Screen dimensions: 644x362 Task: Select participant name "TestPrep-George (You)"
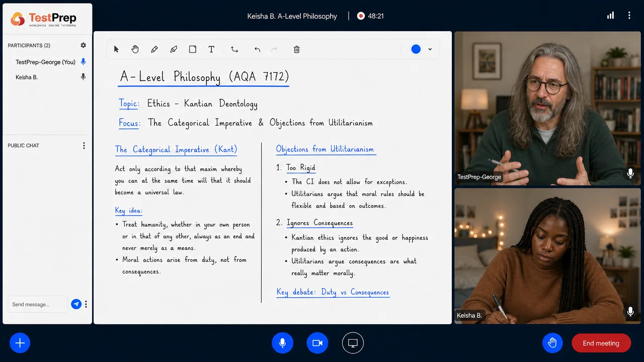click(45, 62)
